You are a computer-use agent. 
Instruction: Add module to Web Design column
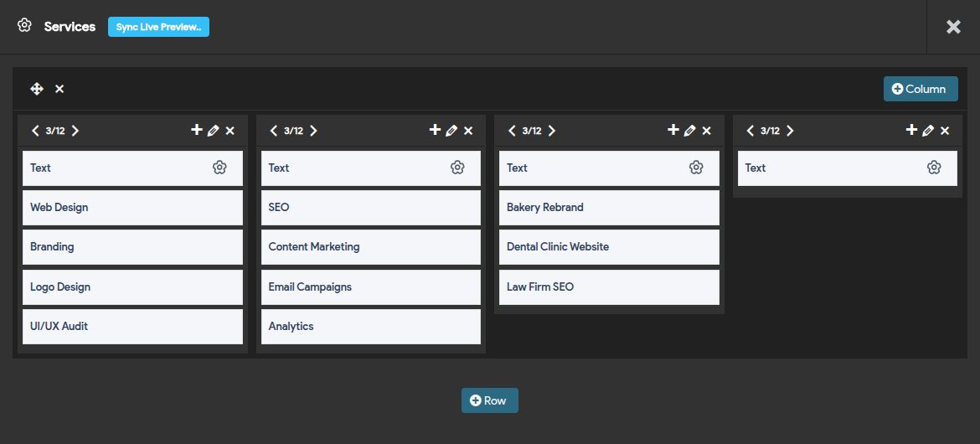pos(196,130)
